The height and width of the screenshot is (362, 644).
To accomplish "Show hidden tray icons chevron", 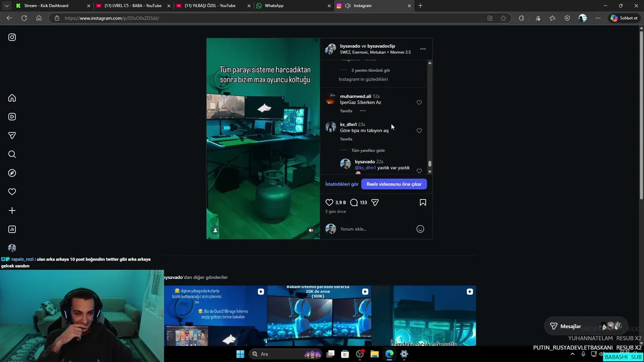I will [572, 354].
